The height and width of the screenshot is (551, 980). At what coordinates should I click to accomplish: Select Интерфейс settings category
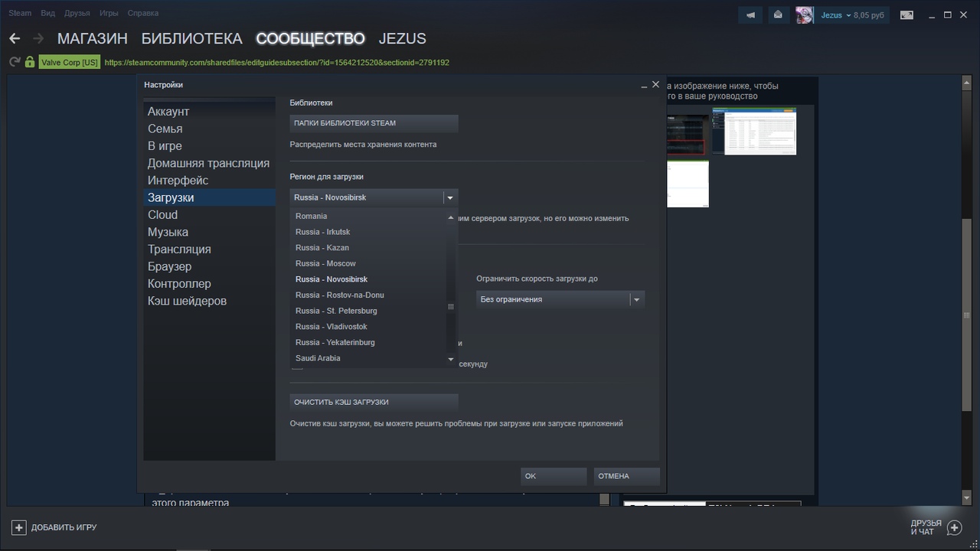click(x=209, y=181)
